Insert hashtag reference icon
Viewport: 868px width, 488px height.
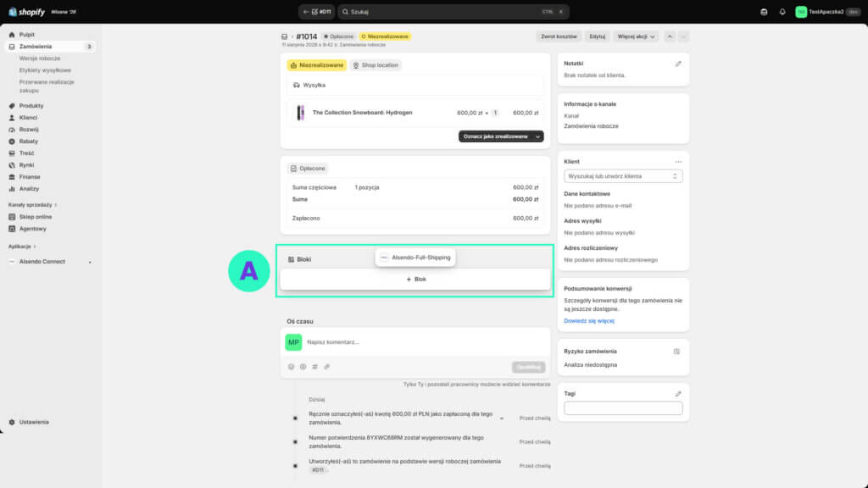pyautogui.click(x=315, y=367)
